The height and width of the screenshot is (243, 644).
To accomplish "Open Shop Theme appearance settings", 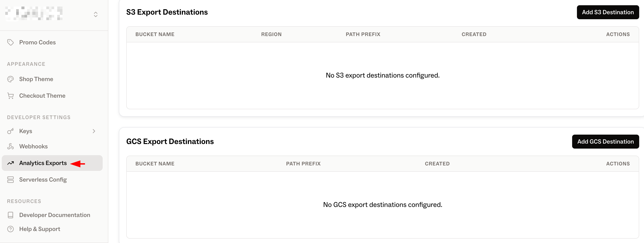I will (36, 79).
